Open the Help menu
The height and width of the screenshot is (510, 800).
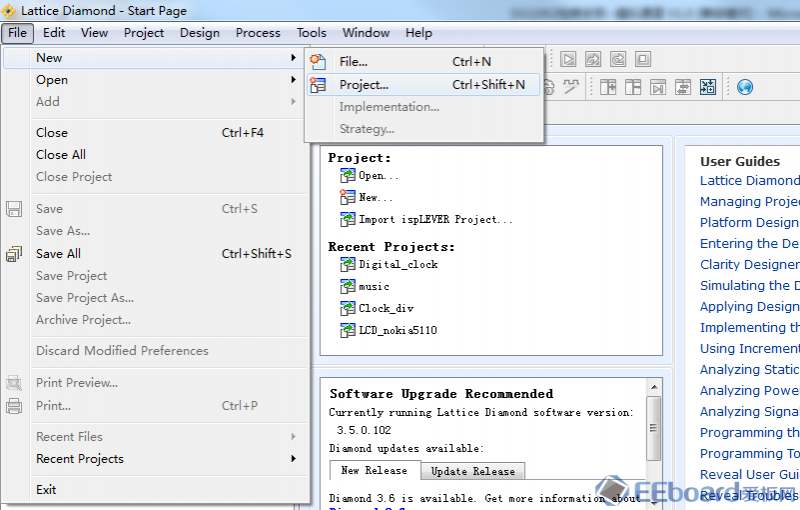click(x=419, y=33)
